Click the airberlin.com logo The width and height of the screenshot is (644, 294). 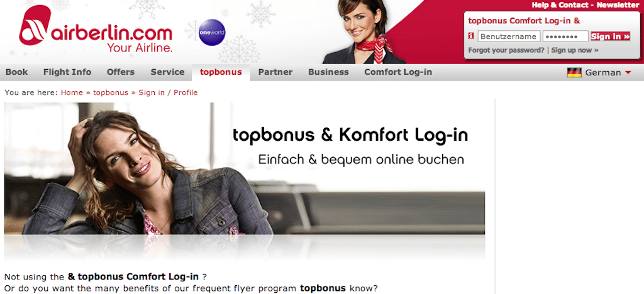[x=96, y=30]
